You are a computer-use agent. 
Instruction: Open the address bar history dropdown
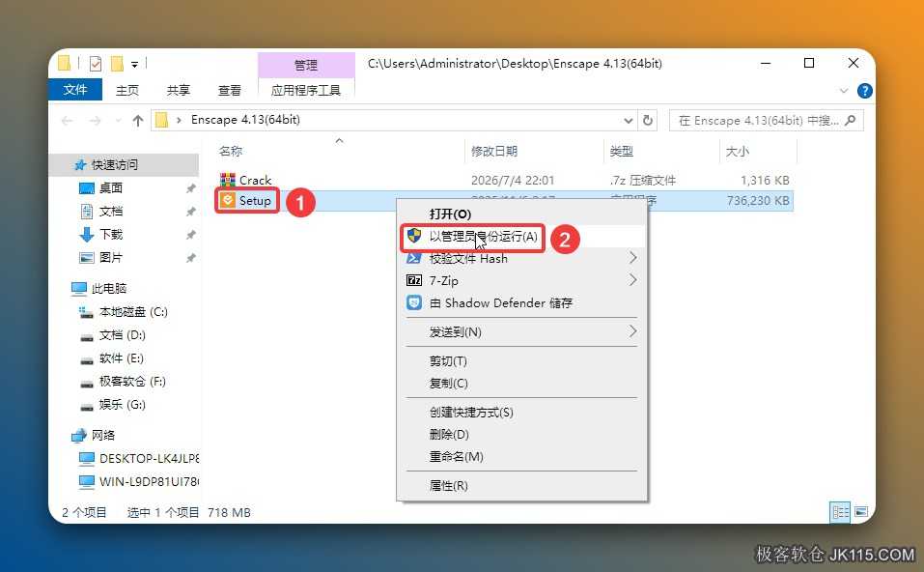[629, 121]
